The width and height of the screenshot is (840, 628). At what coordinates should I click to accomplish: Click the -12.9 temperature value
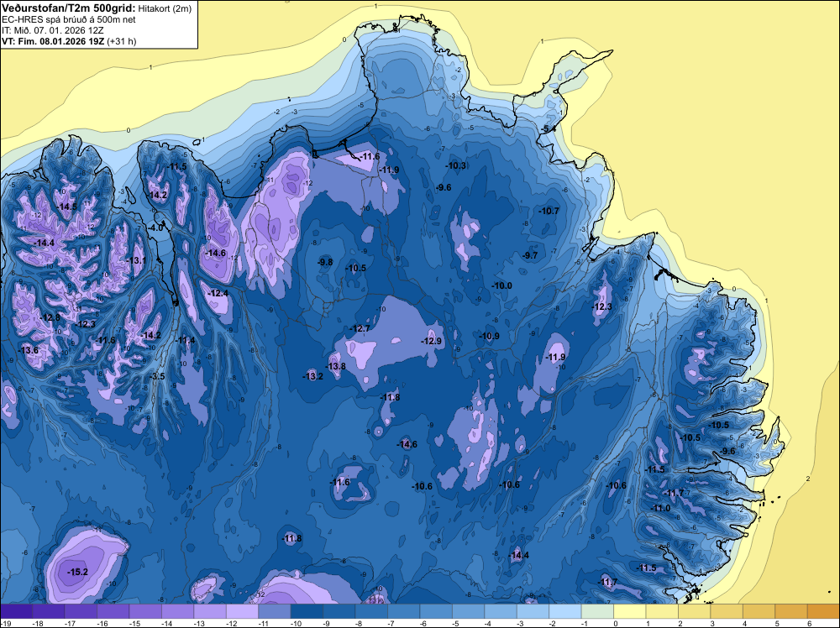click(431, 341)
